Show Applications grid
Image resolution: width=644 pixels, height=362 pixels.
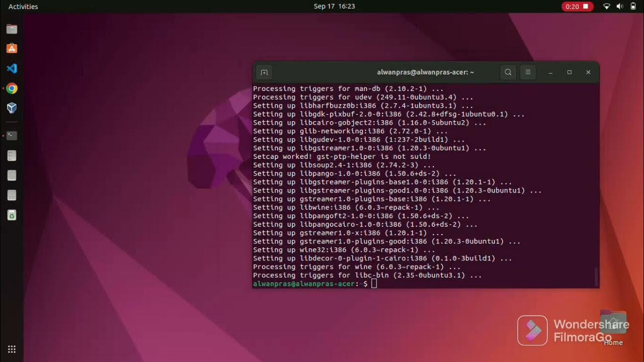(x=12, y=349)
